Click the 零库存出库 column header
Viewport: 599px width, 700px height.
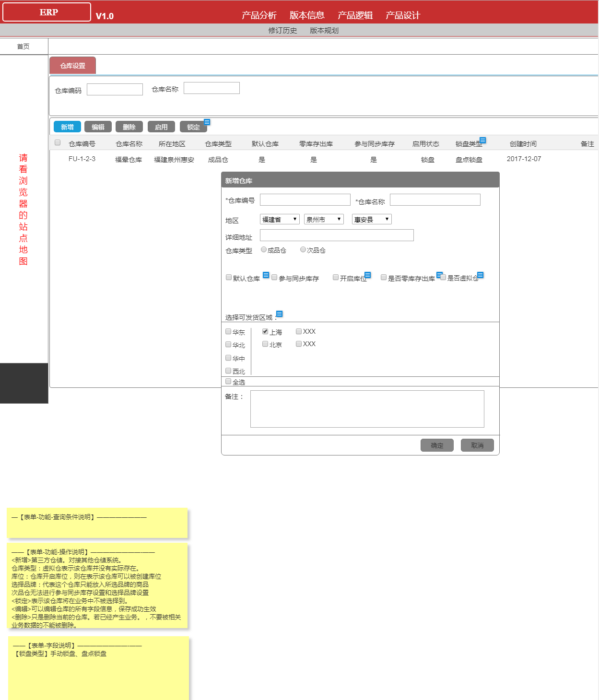tap(316, 144)
